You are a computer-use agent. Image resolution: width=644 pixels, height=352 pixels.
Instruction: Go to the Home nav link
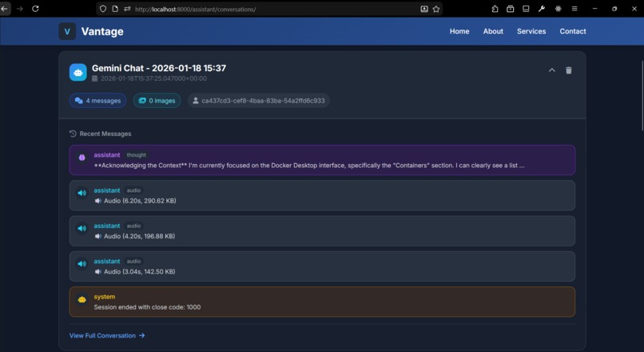pyautogui.click(x=459, y=31)
